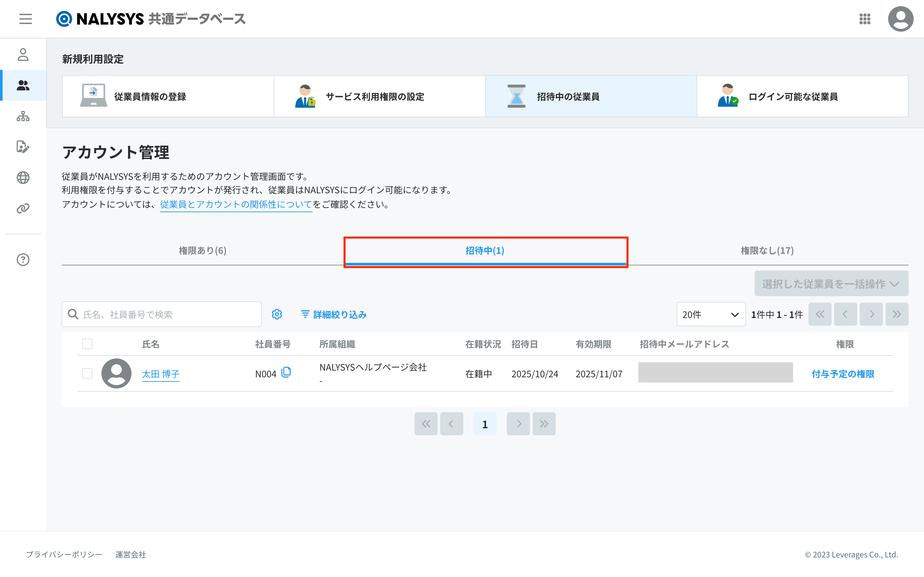The width and height of the screenshot is (924, 577).
Task: Expand the 20件 page size dropdown
Action: click(x=711, y=314)
